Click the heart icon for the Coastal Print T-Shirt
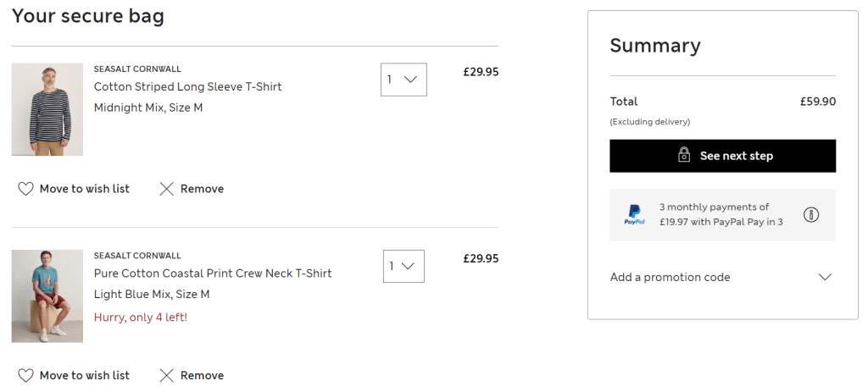 point(25,375)
